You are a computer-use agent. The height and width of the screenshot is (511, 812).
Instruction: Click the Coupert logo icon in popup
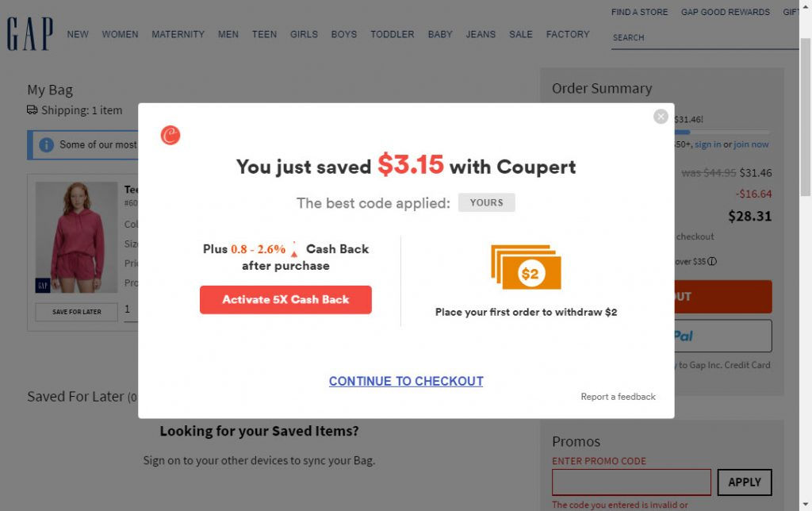pyautogui.click(x=170, y=135)
